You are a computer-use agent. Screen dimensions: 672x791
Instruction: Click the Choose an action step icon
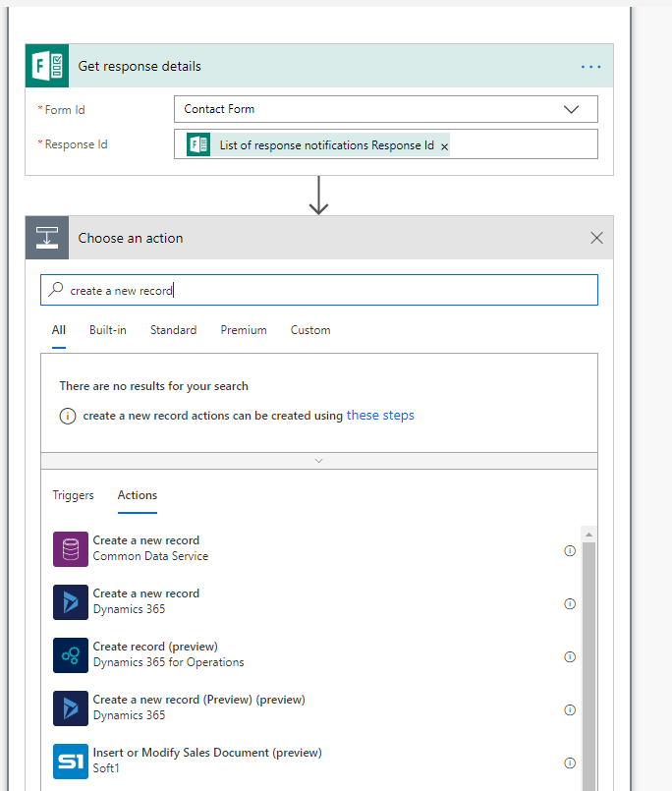[47, 238]
